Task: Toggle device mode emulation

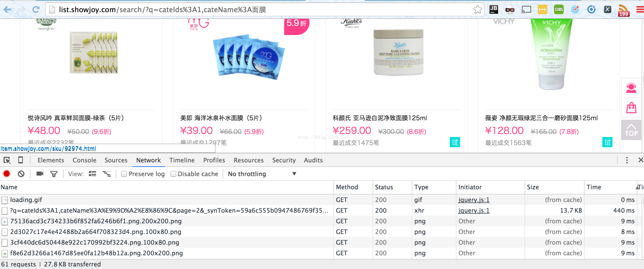Action: click(21, 160)
